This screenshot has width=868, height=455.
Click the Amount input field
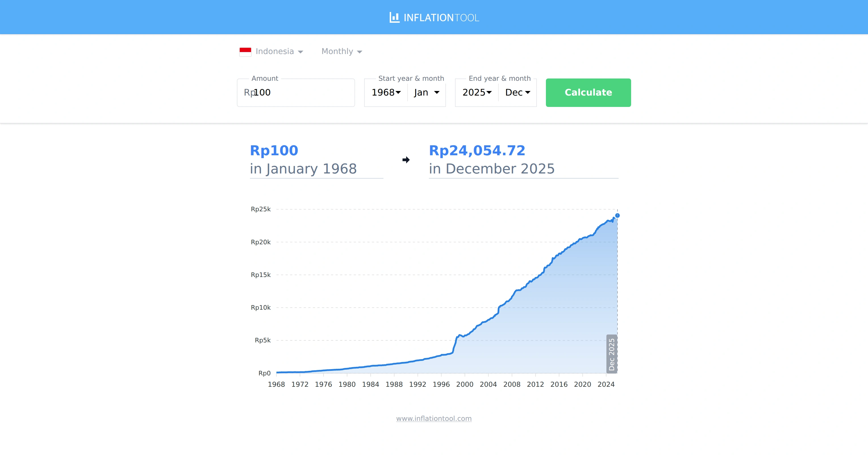(x=295, y=92)
